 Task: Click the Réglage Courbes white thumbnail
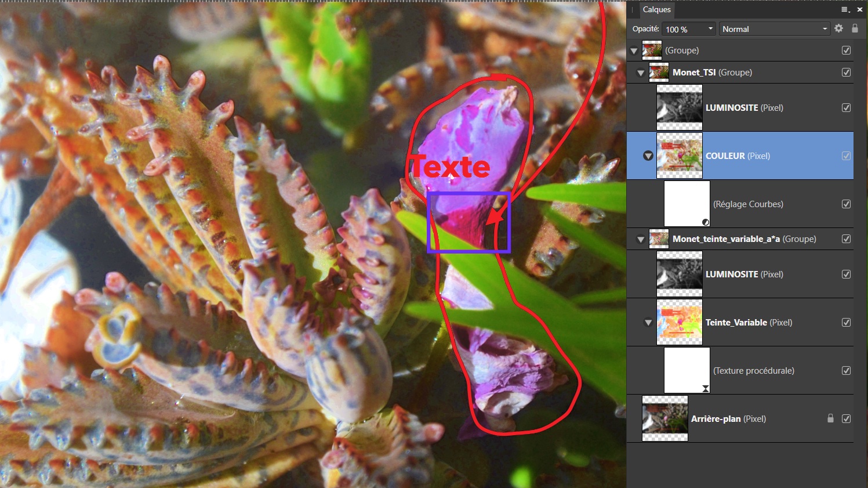[x=687, y=204]
